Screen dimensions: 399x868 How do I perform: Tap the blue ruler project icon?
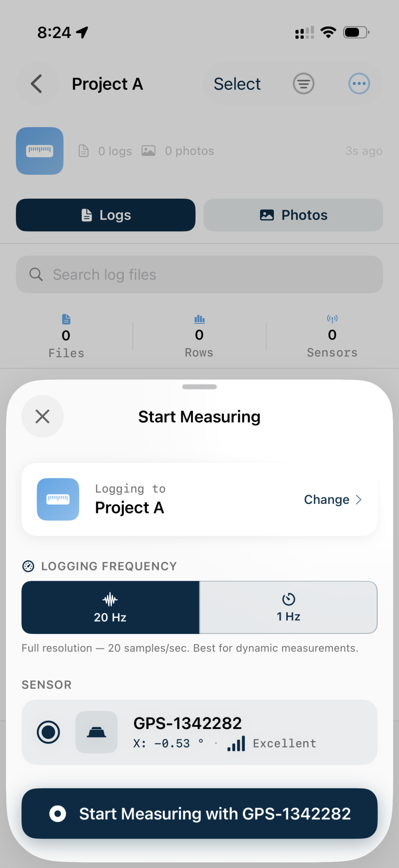(40, 151)
